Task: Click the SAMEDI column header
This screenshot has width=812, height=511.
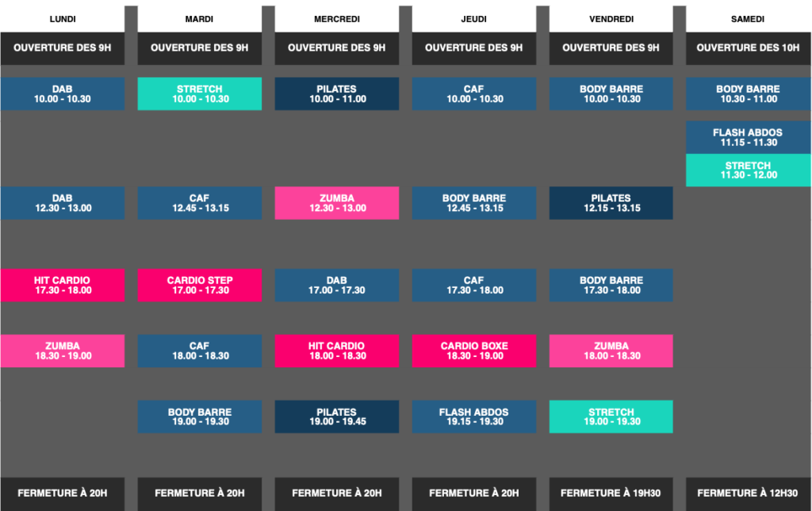Action: [748, 19]
